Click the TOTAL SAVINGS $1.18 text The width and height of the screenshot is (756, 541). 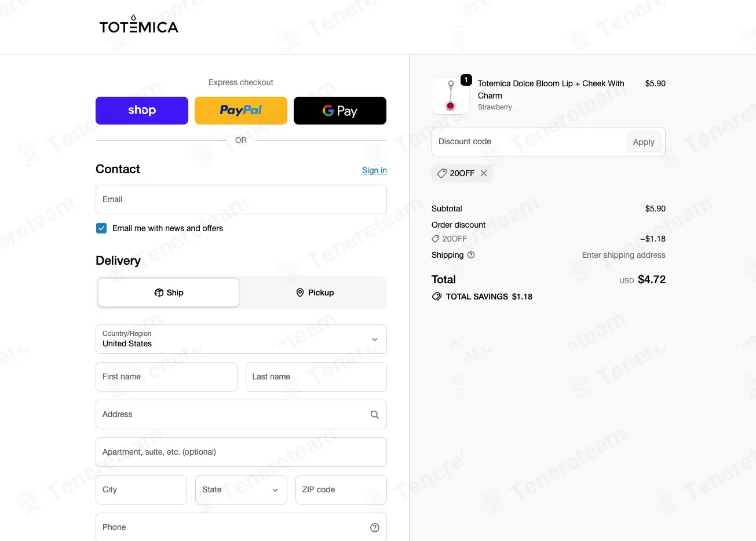coord(489,297)
